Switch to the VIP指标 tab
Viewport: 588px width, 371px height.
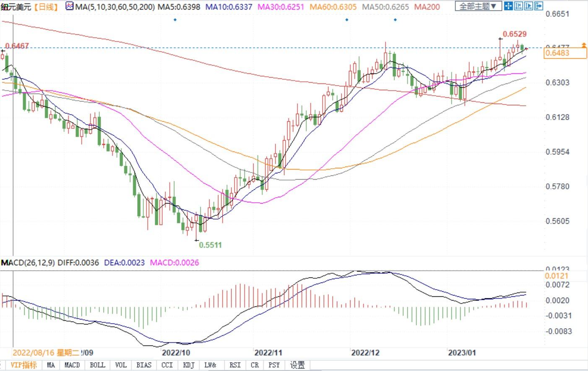tap(23, 365)
